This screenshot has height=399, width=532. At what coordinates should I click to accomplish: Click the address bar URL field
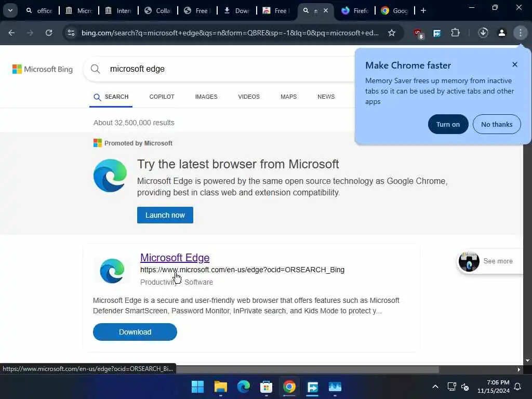(x=230, y=33)
